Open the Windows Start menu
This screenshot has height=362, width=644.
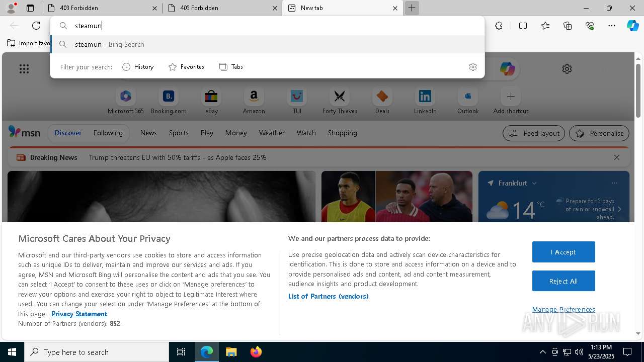tap(12, 352)
